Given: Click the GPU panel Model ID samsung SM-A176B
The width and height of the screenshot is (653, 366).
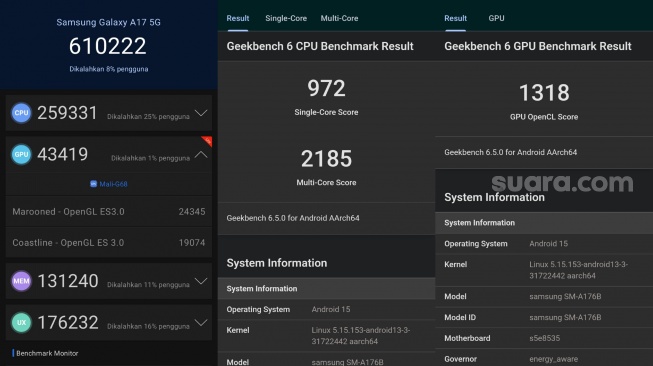Looking at the screenshot, I should 565,317.
